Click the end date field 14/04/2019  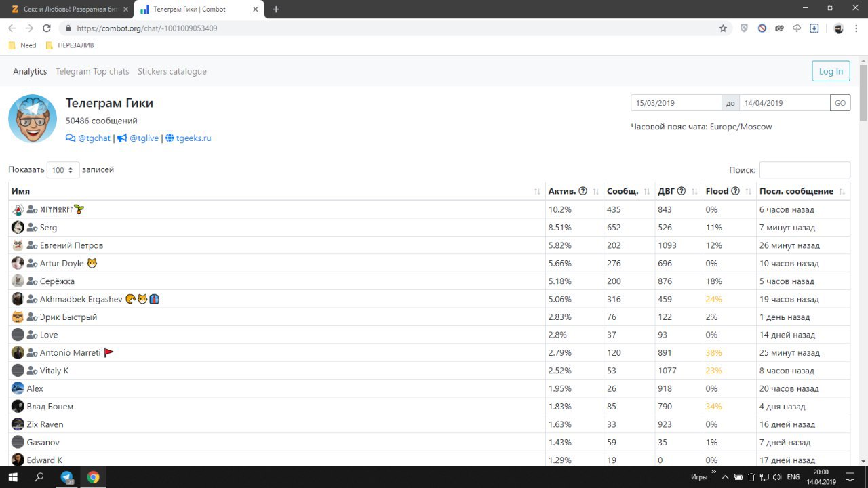785,103
